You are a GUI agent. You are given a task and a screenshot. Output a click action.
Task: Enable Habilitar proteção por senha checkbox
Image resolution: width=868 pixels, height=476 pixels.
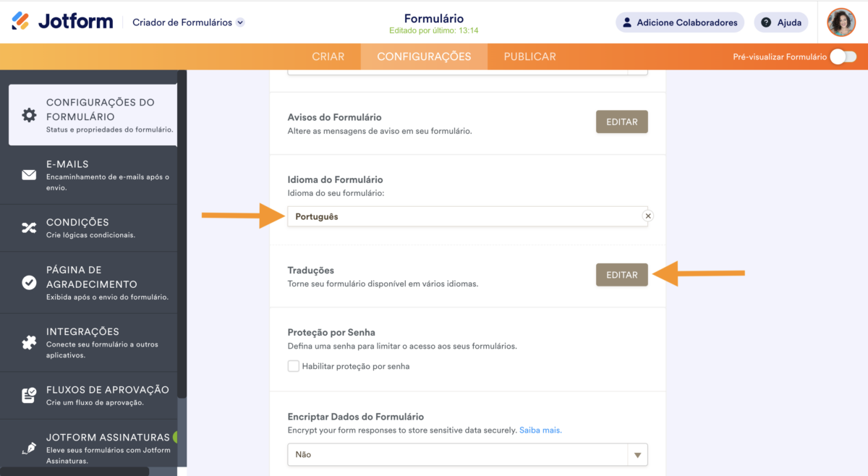[x=294, y=366]
